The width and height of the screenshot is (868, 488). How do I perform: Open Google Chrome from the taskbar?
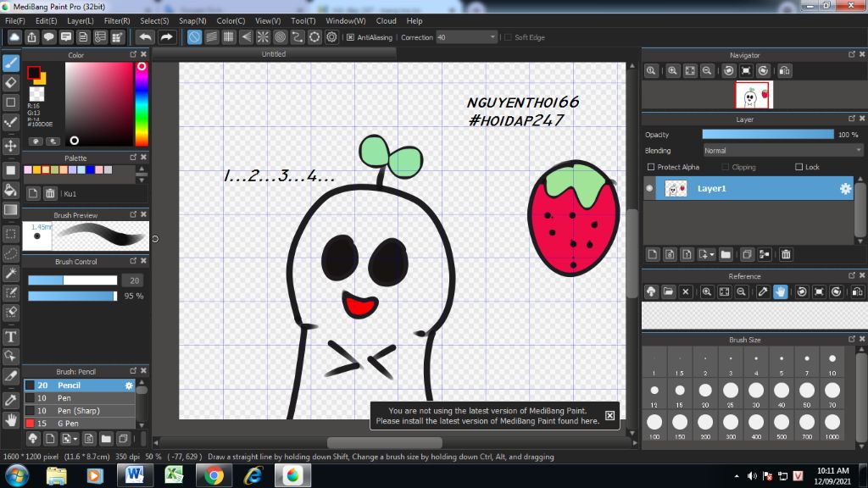tap(214, 475)
